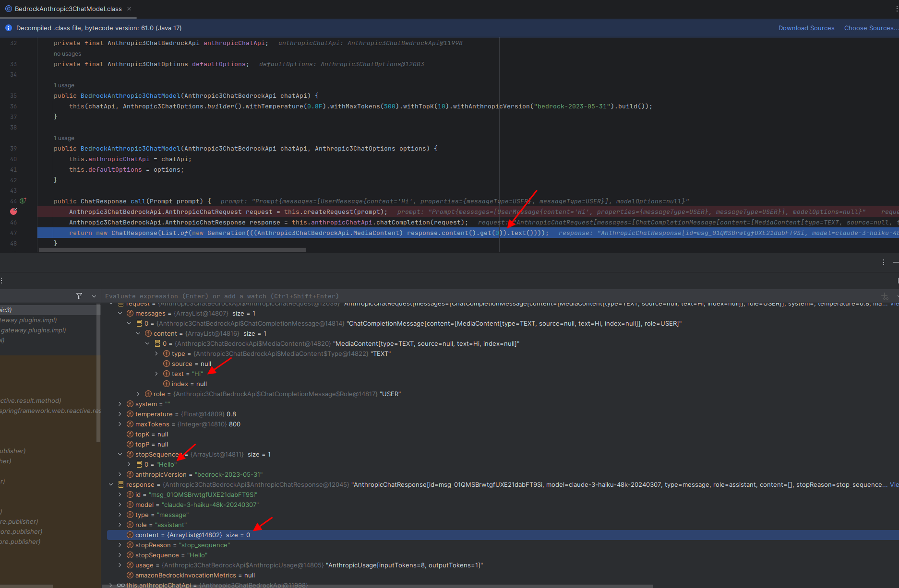Click the field icon beside anthropicVersion

[130, 474]
